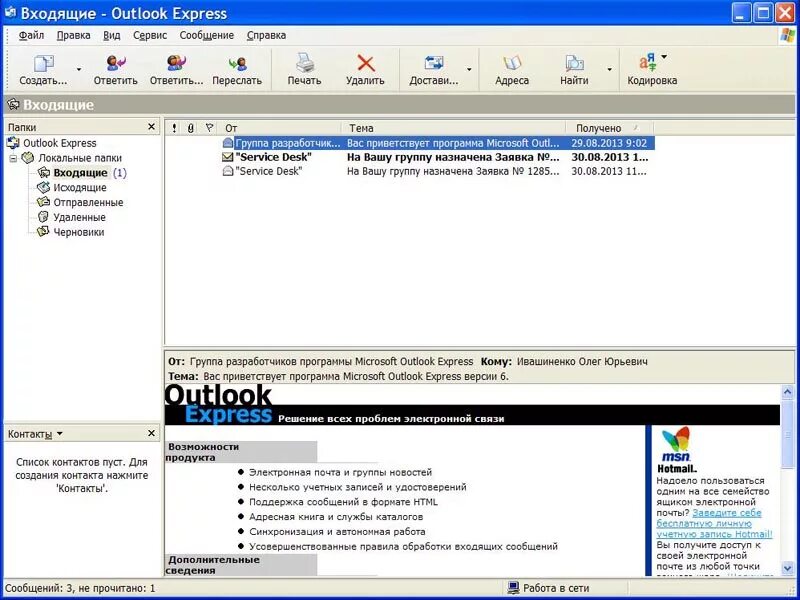Sort by attachment paperclip column header

(x=191, y=128)
